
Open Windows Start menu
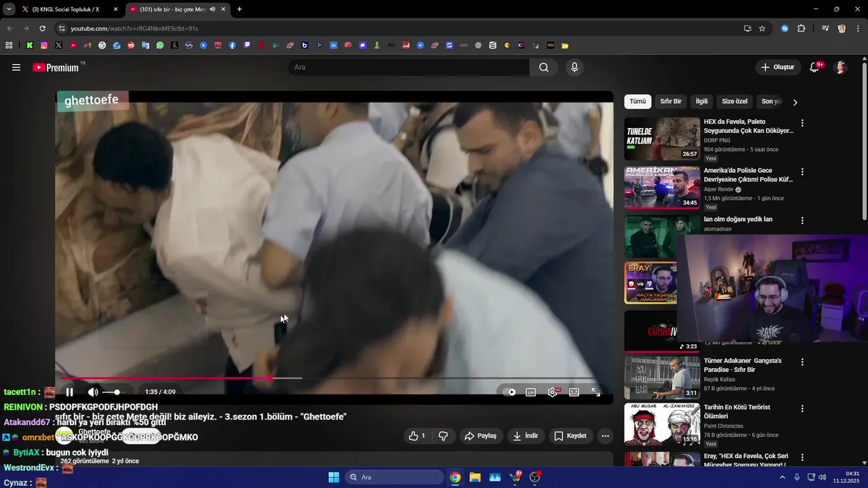click(334, 477)
